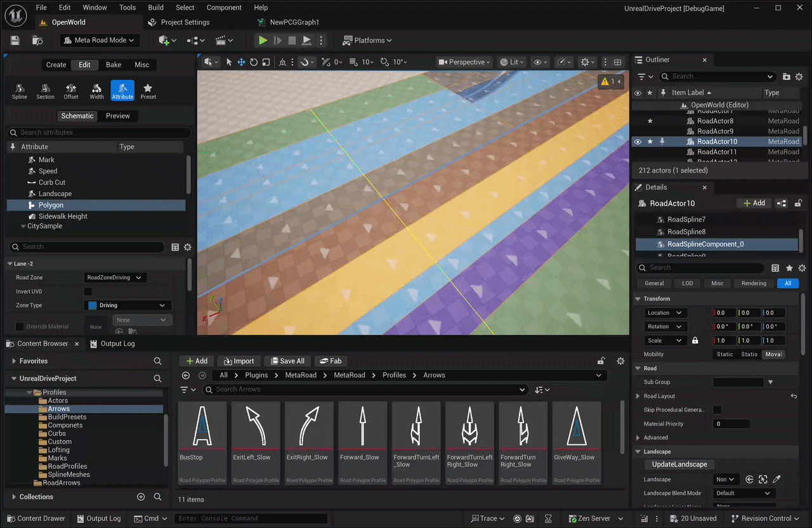The width and height of the screenshot is (812, 528).
Task: Switch to the Preview tab
Action: tap(118, 116)
